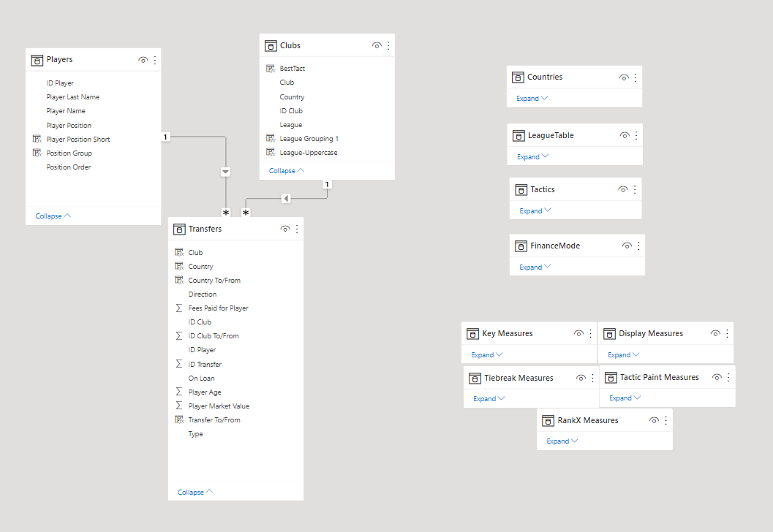Expand the Countries table
This screenshot has height=532, width=773.
tap(532, 98)
